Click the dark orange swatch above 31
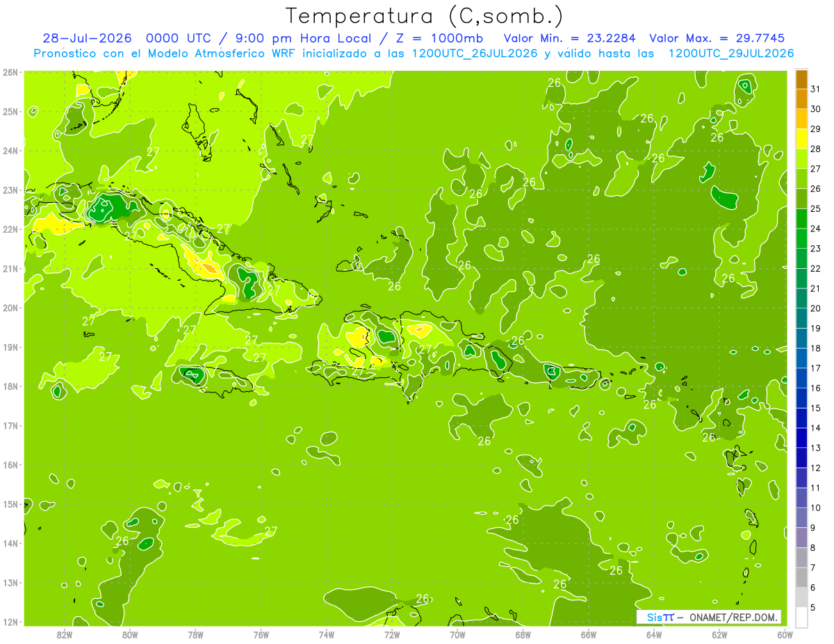 801,79
